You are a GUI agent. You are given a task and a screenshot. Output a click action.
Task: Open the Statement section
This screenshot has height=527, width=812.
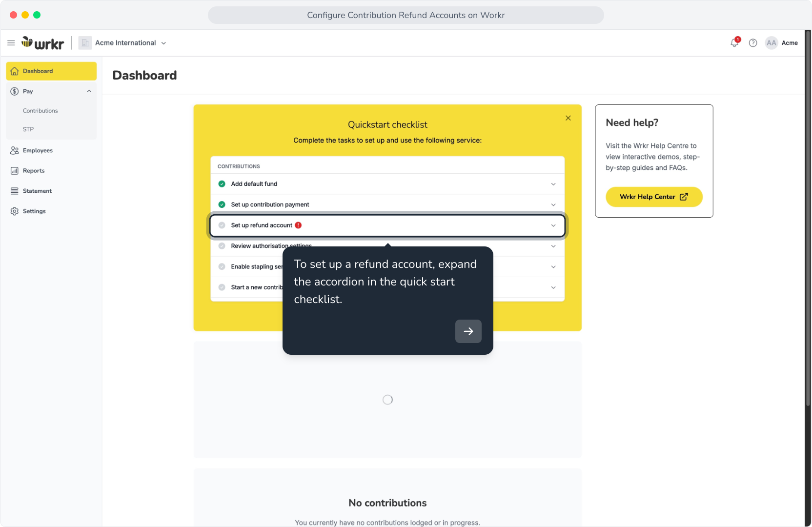(x=37, y=191)
